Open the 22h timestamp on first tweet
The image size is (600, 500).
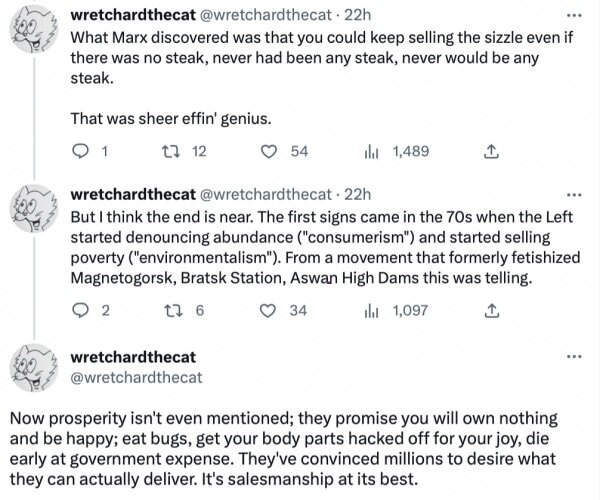click(357, 15)
